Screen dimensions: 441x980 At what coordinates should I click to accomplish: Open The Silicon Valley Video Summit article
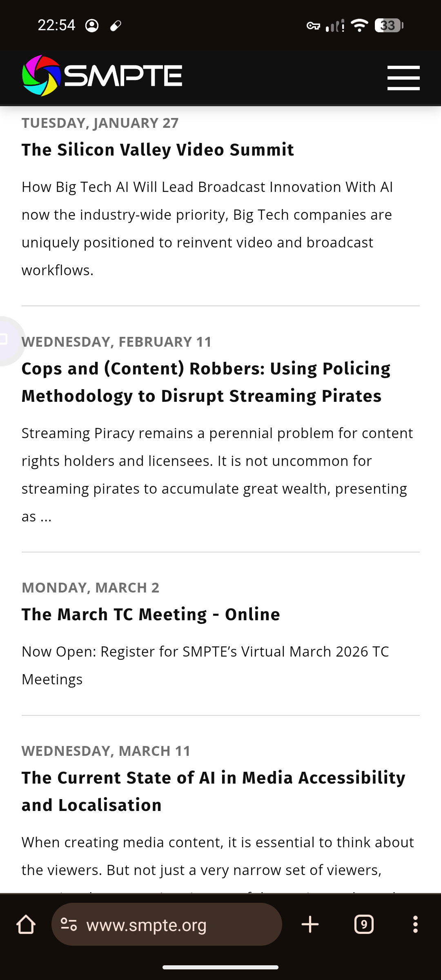click(158, 149)
